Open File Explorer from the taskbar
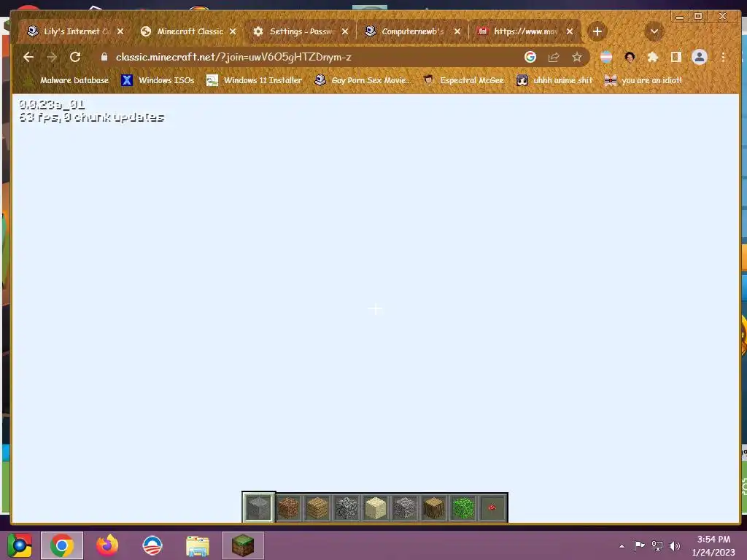The image size is (747, 560). tap(198, 545)
